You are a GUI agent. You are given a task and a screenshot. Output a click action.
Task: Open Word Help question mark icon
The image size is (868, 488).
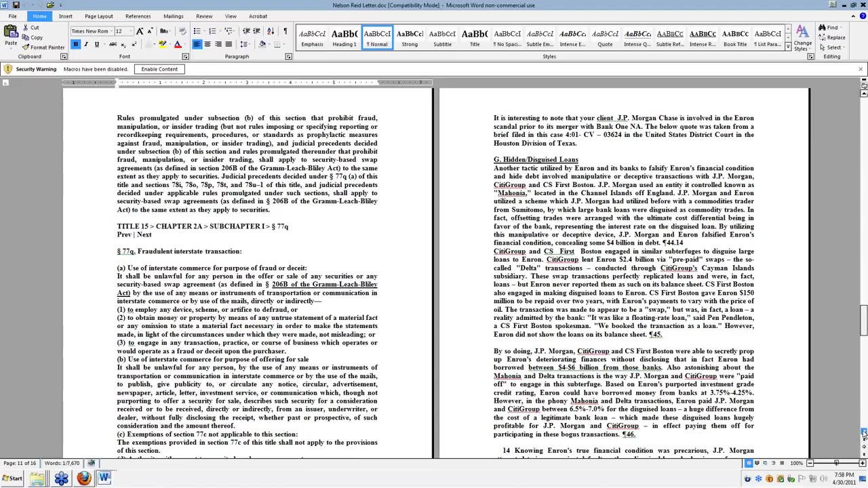click(862, 16)
